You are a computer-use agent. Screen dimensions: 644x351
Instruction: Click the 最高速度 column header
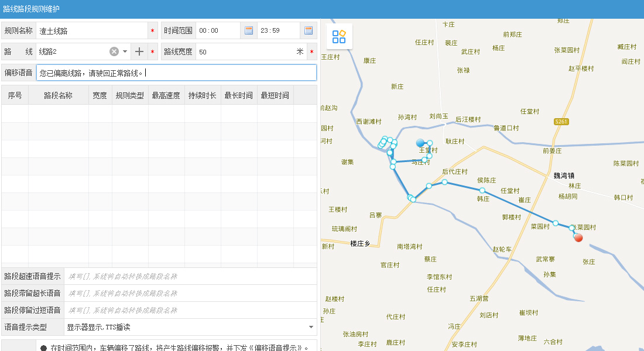(x=166, y=95)
